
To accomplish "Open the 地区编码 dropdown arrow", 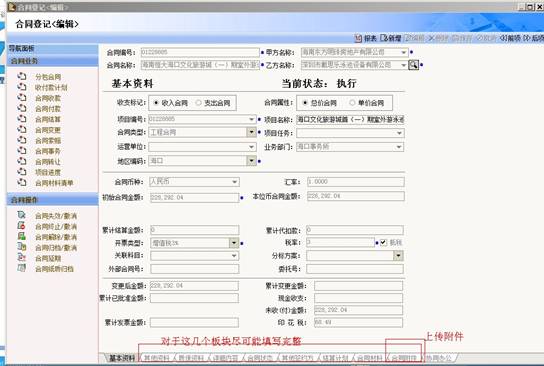I will click(252, 161).
